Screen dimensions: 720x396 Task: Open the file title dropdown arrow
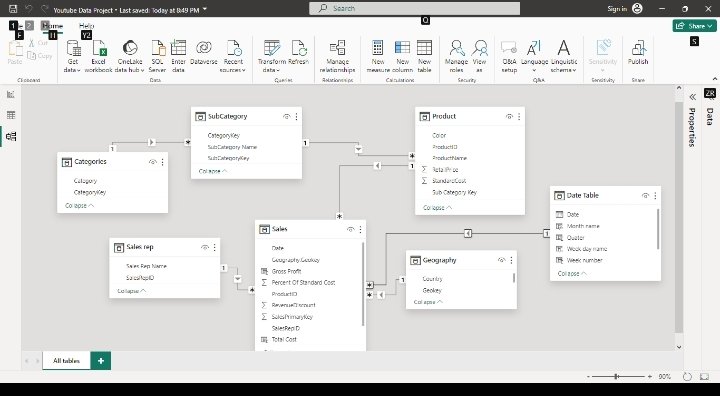[x=205, y=9]
